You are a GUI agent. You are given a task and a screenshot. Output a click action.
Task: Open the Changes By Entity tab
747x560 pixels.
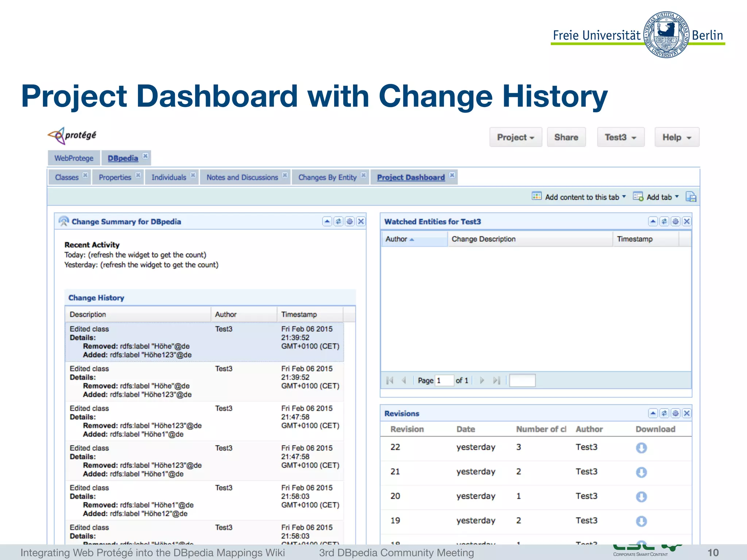[328, 178]
